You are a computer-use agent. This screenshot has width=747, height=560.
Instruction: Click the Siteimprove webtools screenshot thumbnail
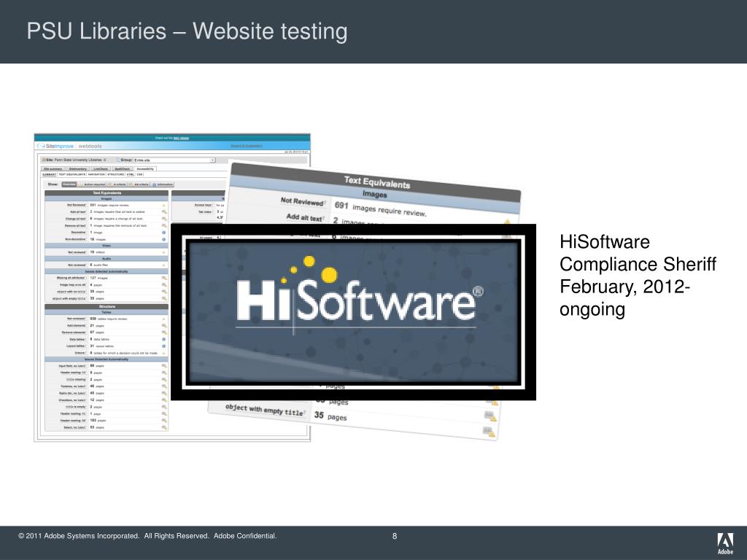(x=172, y=287)
